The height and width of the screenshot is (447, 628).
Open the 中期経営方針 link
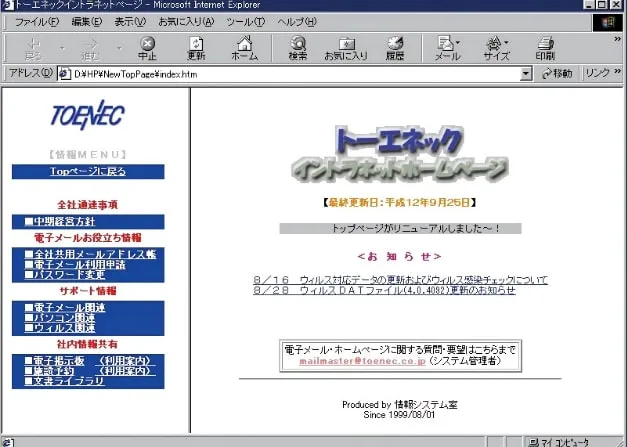[x=60, y=221]
